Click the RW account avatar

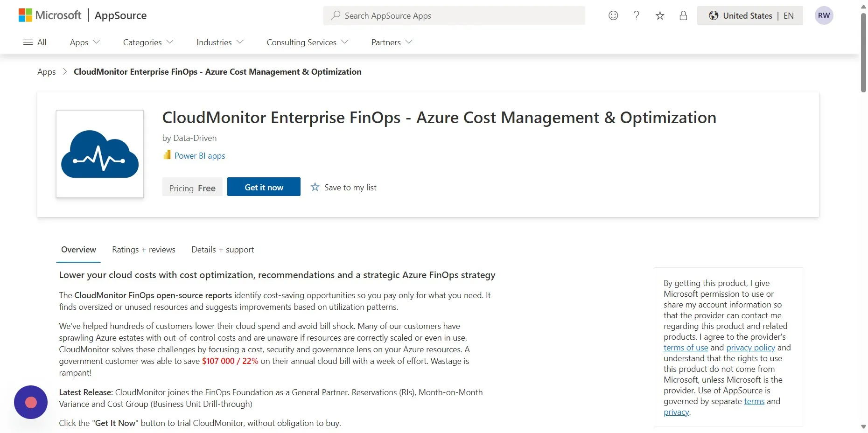click(824, 15)
